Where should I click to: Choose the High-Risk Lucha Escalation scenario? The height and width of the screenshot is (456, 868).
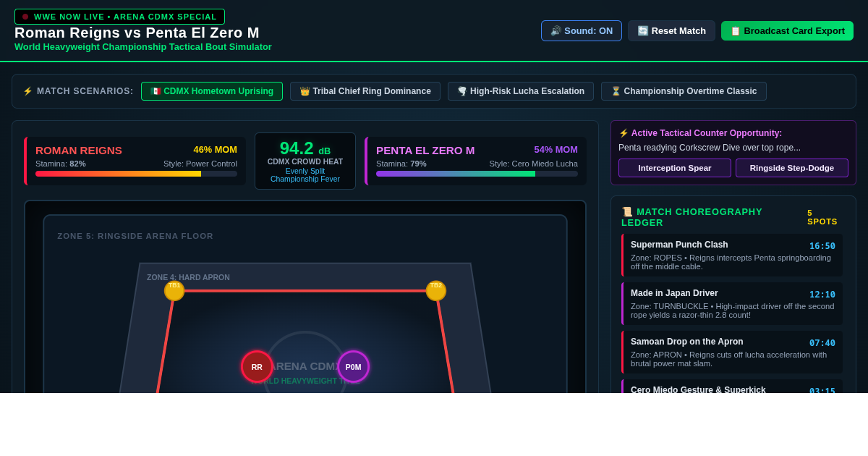[521, 91]
